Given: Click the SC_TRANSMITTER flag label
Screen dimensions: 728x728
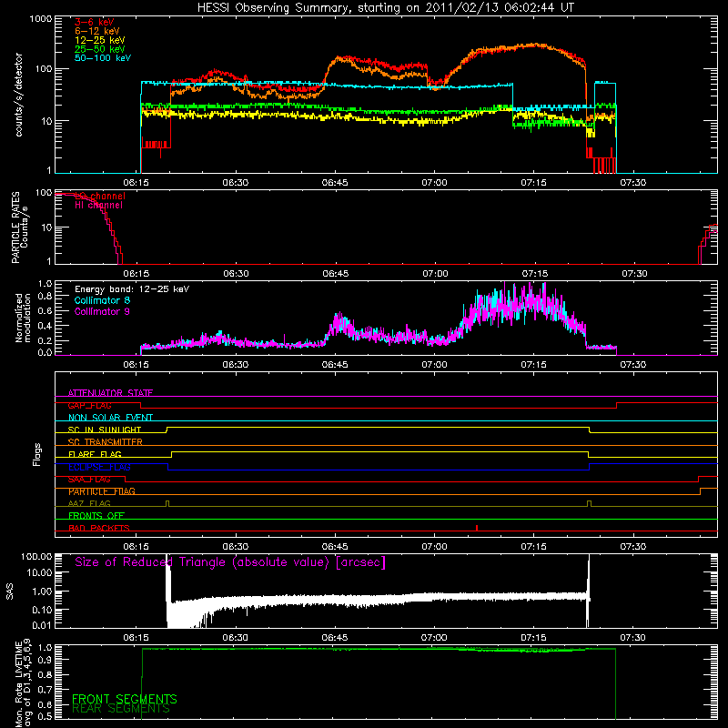Looking at the screenshot, I should coord(105,442).
